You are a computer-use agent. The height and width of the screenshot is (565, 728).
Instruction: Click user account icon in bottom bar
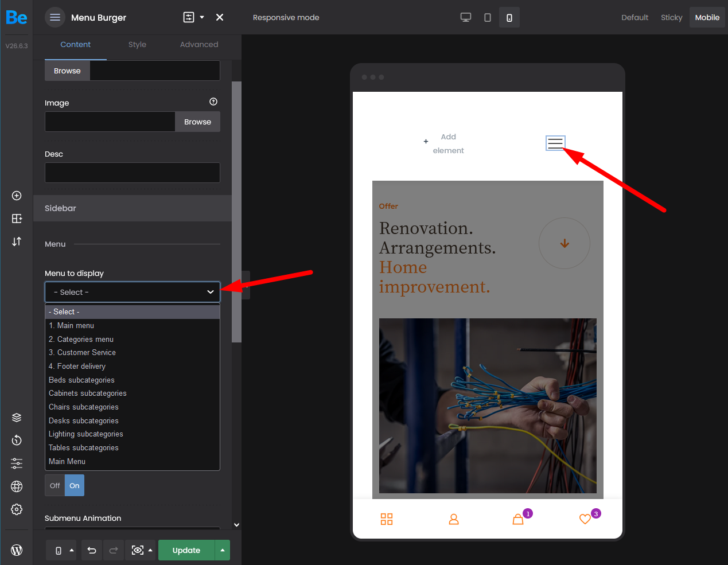tap(454, 519)
